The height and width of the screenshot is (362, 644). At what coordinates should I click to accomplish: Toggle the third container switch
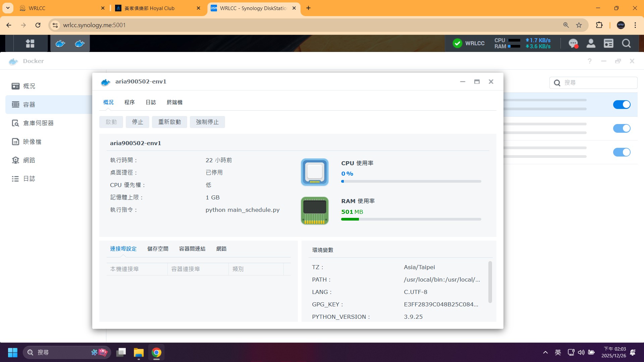tap(622, 152)
